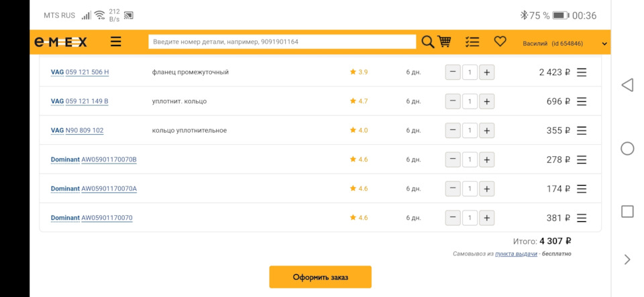Screen dimensions: 644x297
Task: Expand the Василий account dropdown arrow
Action: 604,44
